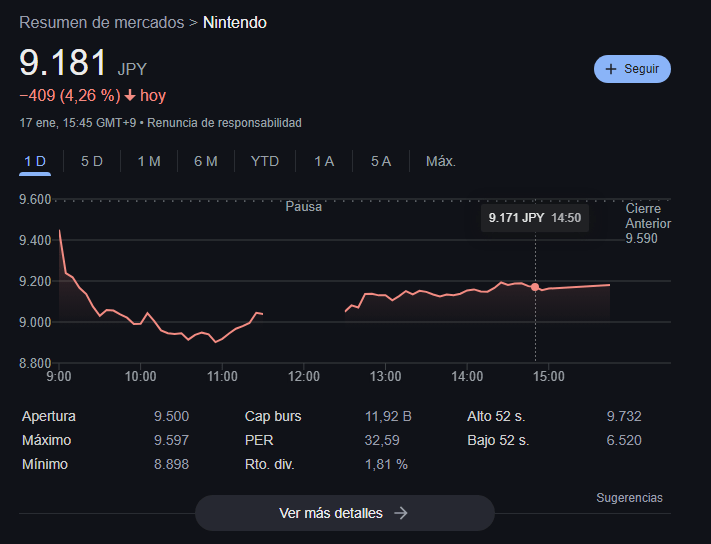The width and height of the screenshot is (711, 544).
Task: Open Ver más detalles button
Action: pyautogui.click(x=345, y=513)
